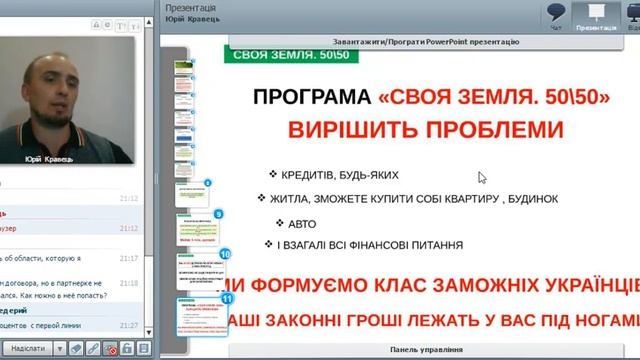Expand the Завантажити/Програти PowerPoint презентацію bar
This screenshot has height=360, width=640.
[426, 42]
